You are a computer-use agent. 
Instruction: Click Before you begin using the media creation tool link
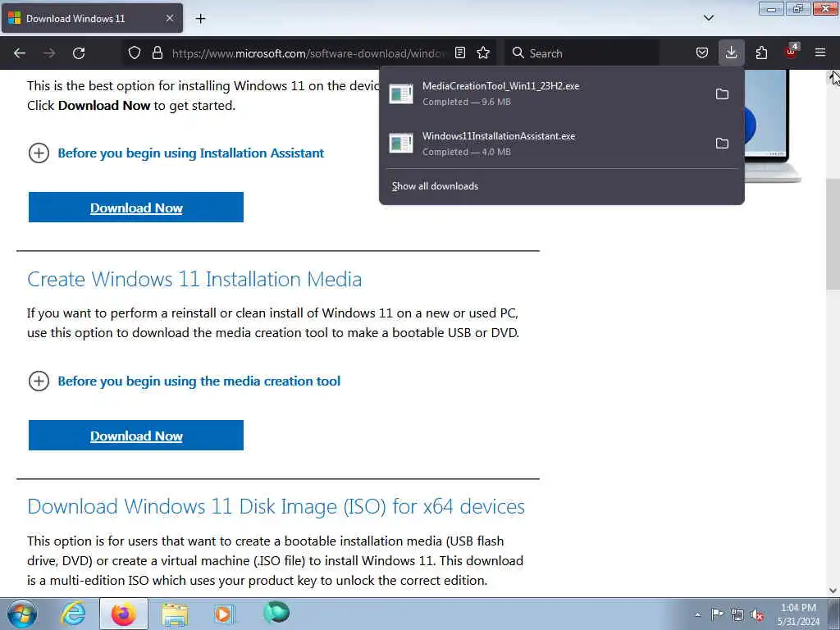[199, 381]
